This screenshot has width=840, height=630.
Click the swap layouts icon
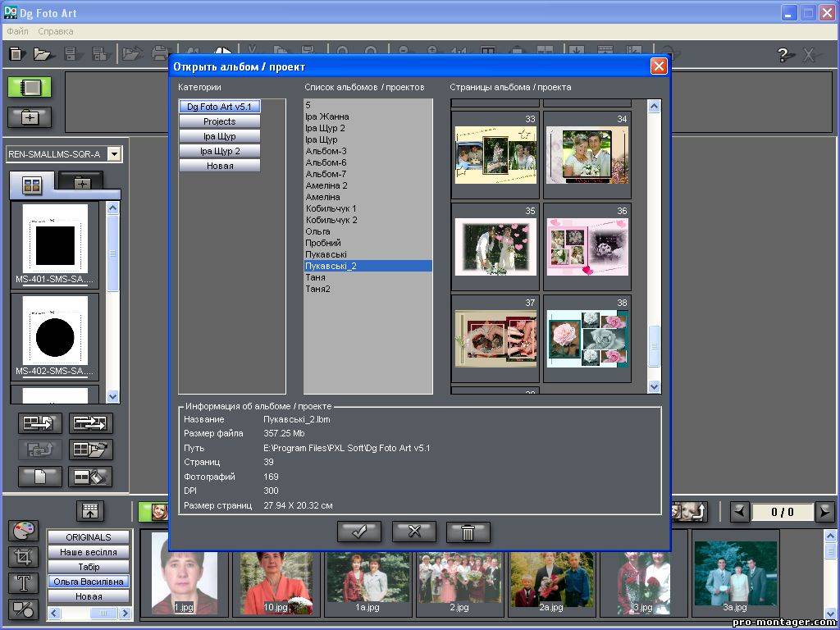(x=90, y=423)
